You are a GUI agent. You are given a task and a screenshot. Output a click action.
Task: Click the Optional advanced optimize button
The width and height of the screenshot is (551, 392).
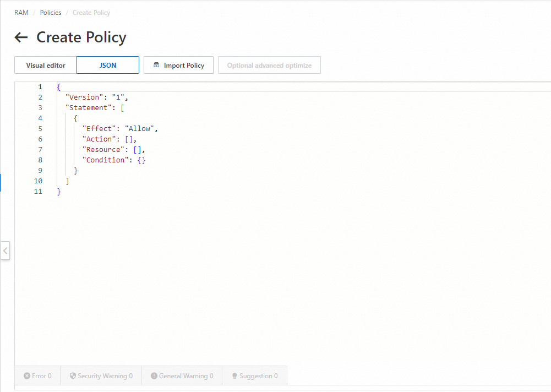point(269,65)
